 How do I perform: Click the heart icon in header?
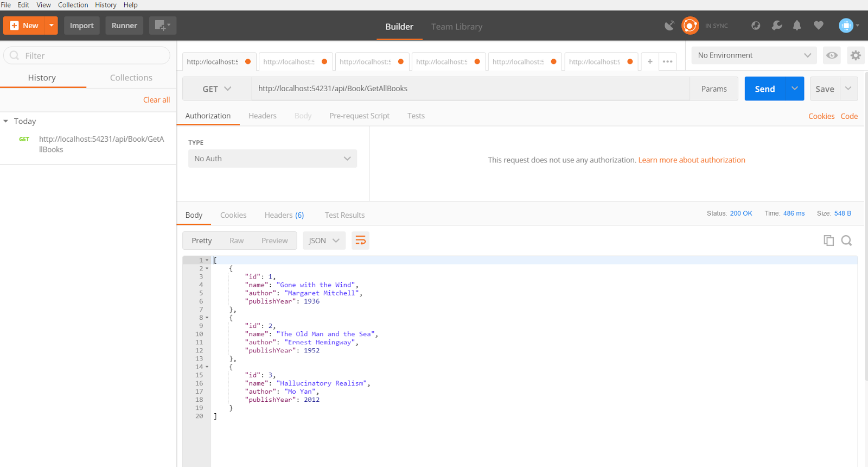click(819, 26)
